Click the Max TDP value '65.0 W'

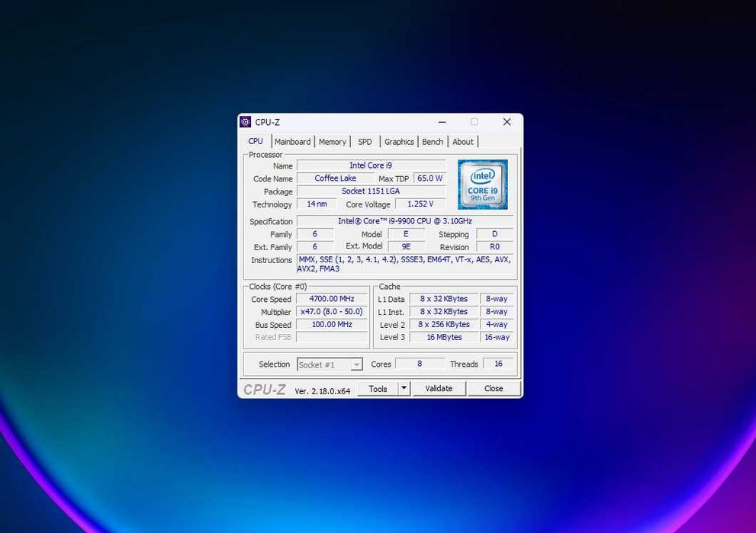coord(429,178)
